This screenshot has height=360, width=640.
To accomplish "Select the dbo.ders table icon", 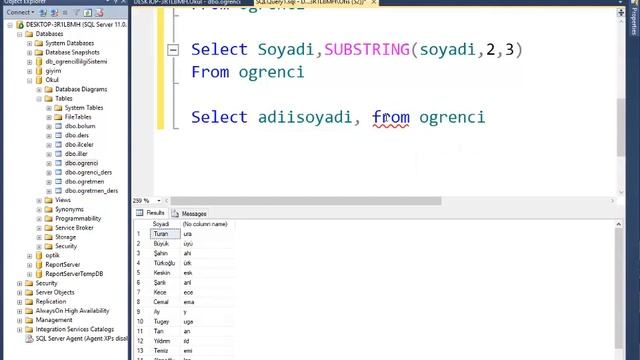I will point(58,135).
